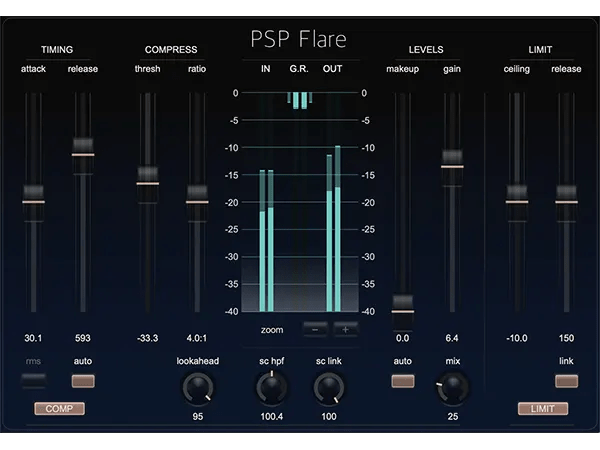This screenshot has height=450, width=600.
Task: Click the ceiling value -10.0
Action: click(517, 338)
